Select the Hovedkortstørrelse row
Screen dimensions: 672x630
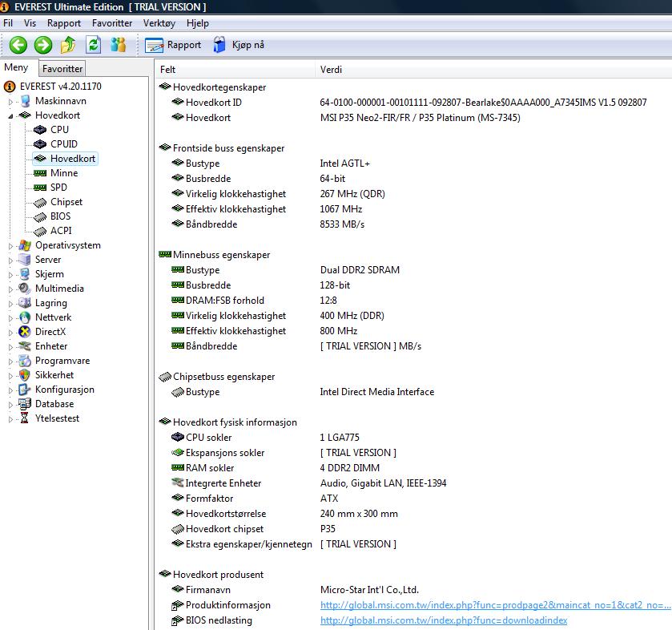pyautogui.click(x=284, y=514)
